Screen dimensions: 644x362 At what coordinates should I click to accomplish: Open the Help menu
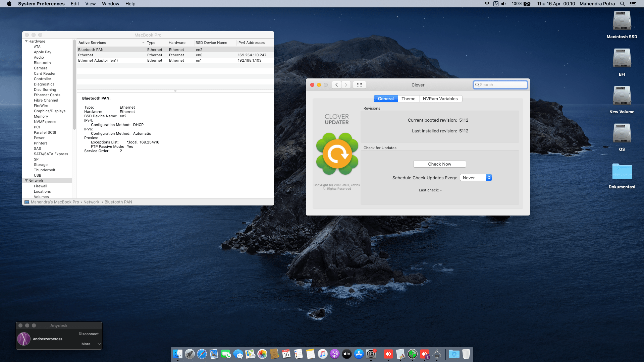130,4
